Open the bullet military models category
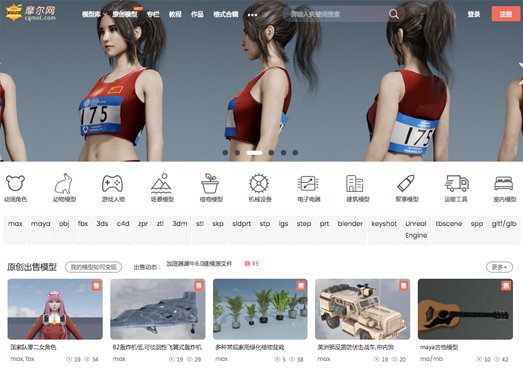Viewport: 523px width, 375px height. [406, 183]
